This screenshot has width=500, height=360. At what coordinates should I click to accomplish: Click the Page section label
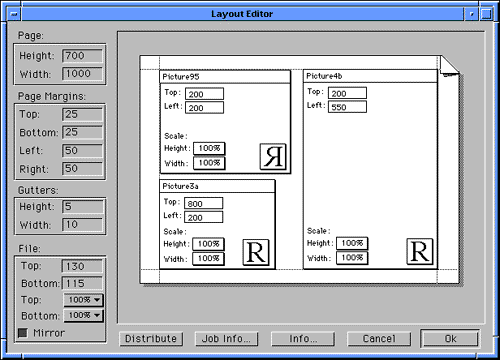tap(31, 35)
